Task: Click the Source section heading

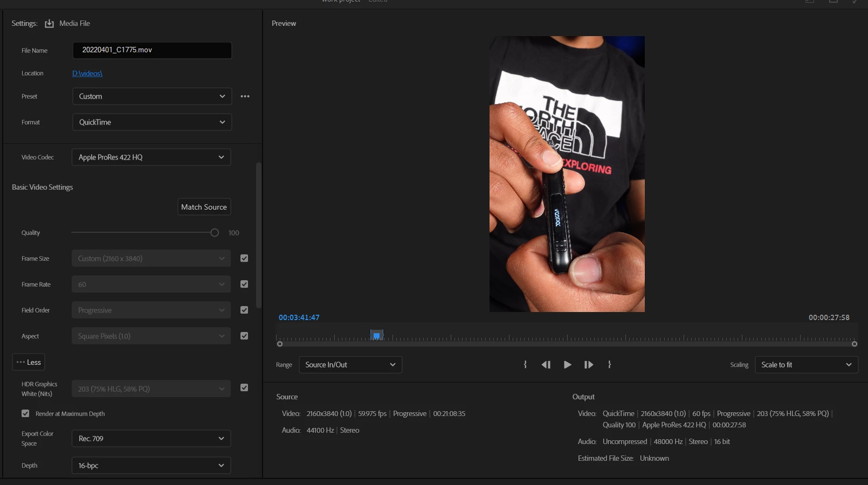Action: (287, 397)
